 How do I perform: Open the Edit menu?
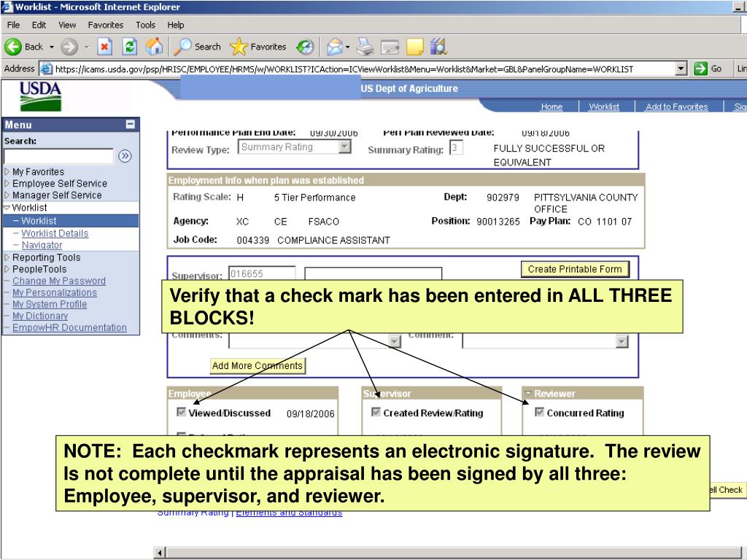click(39, 25)
